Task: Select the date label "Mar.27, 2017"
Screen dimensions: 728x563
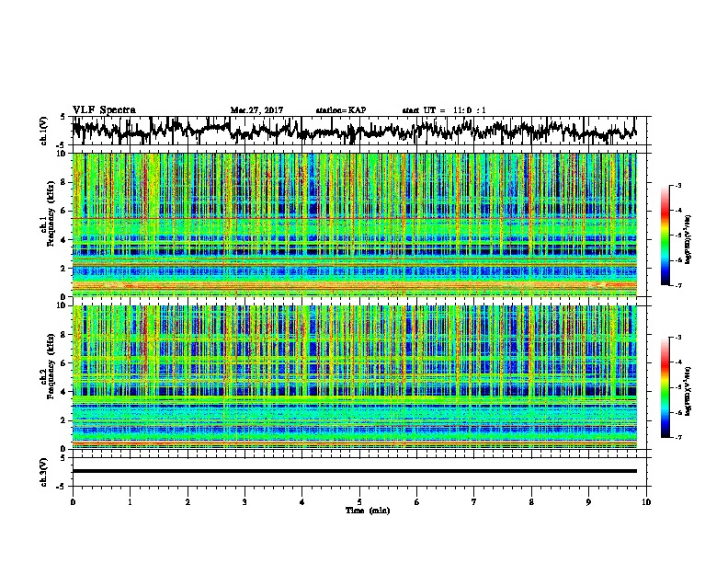Action: click(256, 110)
